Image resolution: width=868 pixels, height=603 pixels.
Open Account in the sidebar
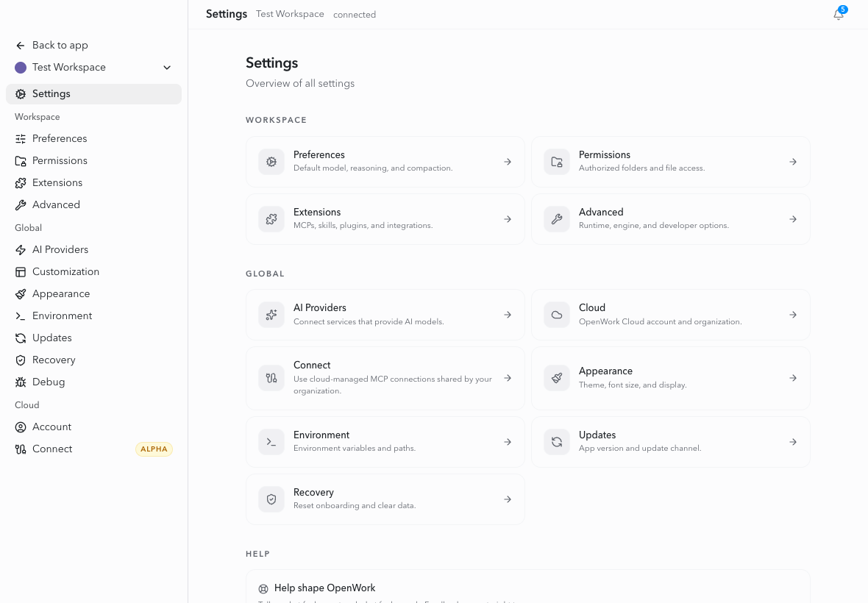[x=93, y=428]
